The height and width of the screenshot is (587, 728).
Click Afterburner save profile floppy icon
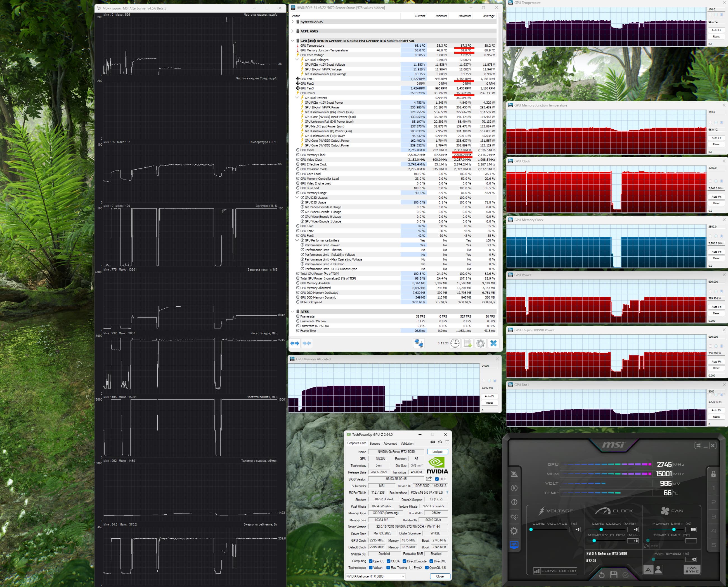[x=614, y=575]
